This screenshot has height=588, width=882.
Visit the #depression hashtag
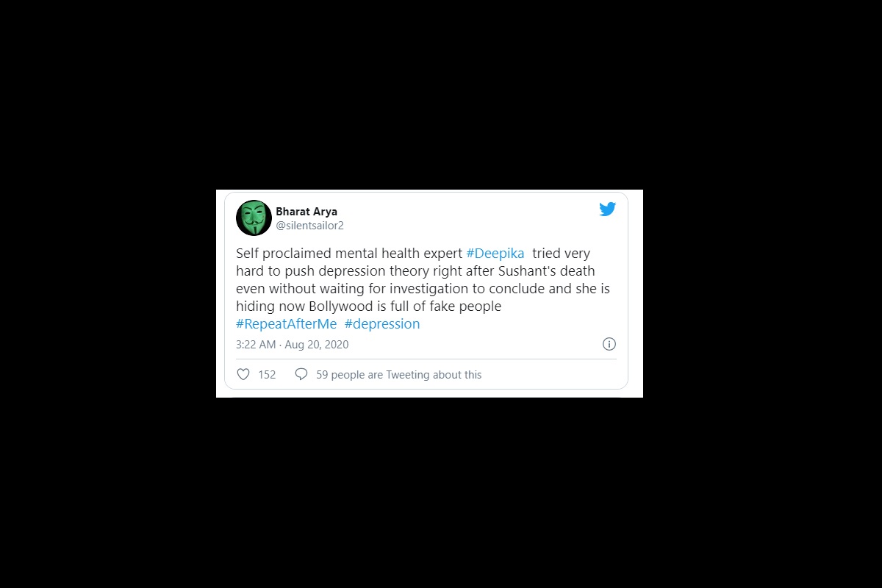click(x=382, y=324)
